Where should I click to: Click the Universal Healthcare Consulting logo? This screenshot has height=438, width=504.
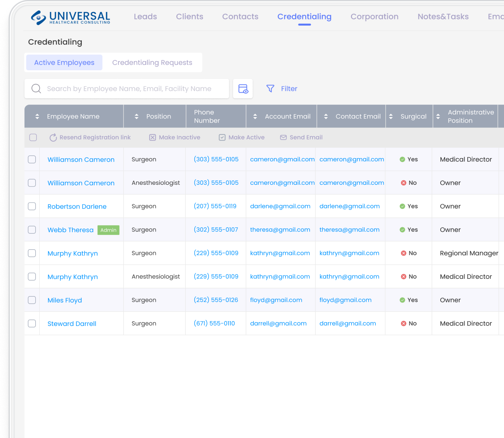[71, 17]
